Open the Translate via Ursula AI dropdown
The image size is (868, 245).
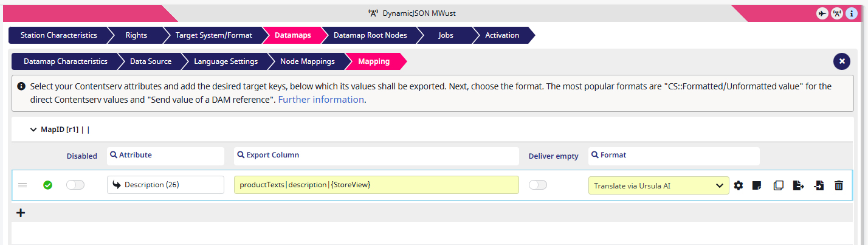(658, 185)
